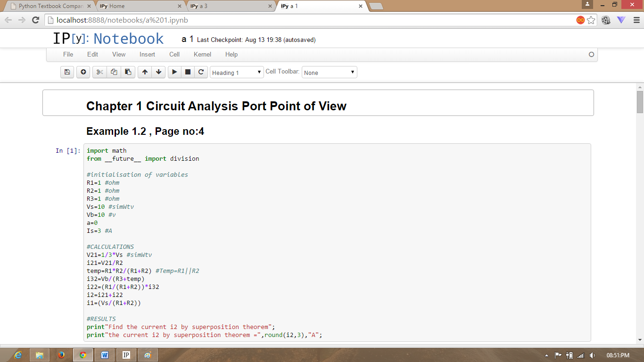This screenshot has height=362, width=644.
Task: Paste cell below icon
Action: click(x=128, y=72)
